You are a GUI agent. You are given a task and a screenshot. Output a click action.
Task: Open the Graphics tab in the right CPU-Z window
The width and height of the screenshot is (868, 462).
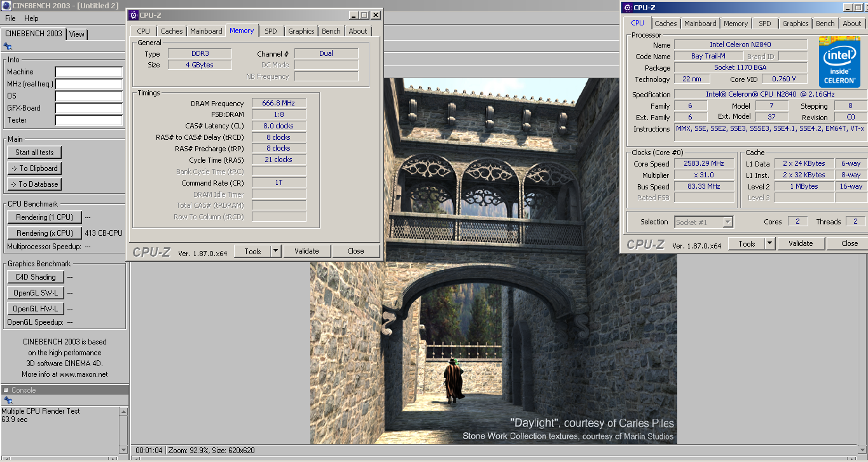coord(795,24)
